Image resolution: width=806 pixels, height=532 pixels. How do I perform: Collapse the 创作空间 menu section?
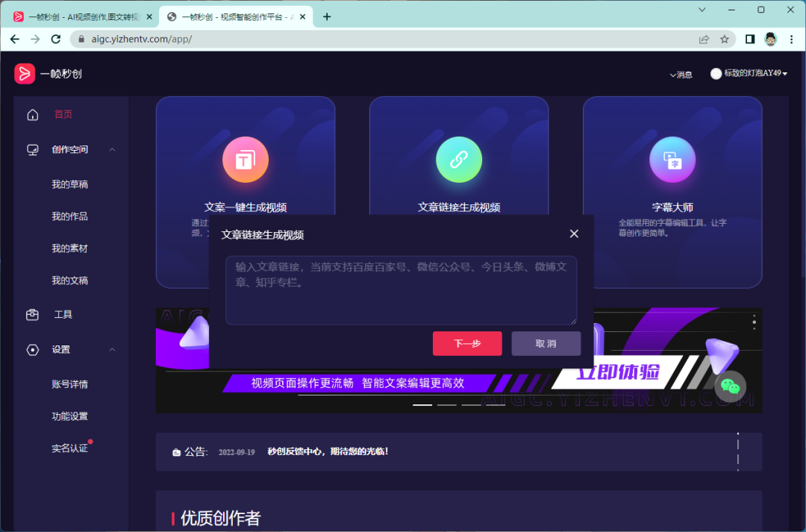tap(112, 149)
